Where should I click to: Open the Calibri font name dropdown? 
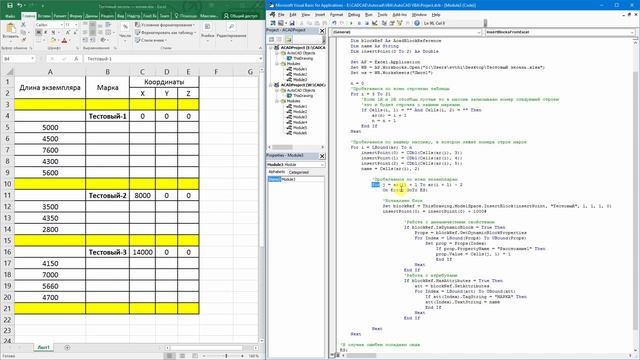(x=62, y=25)
